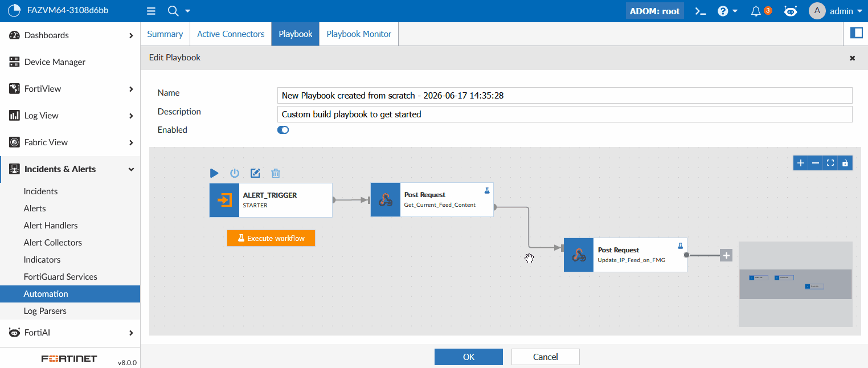Zoom in canvas with plus control

coord(801,163)
